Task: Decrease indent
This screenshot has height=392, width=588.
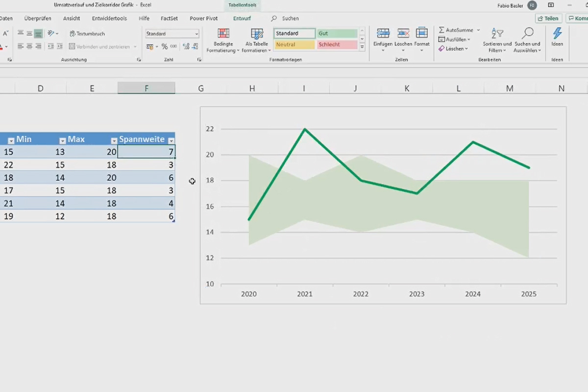Action: 50,47
